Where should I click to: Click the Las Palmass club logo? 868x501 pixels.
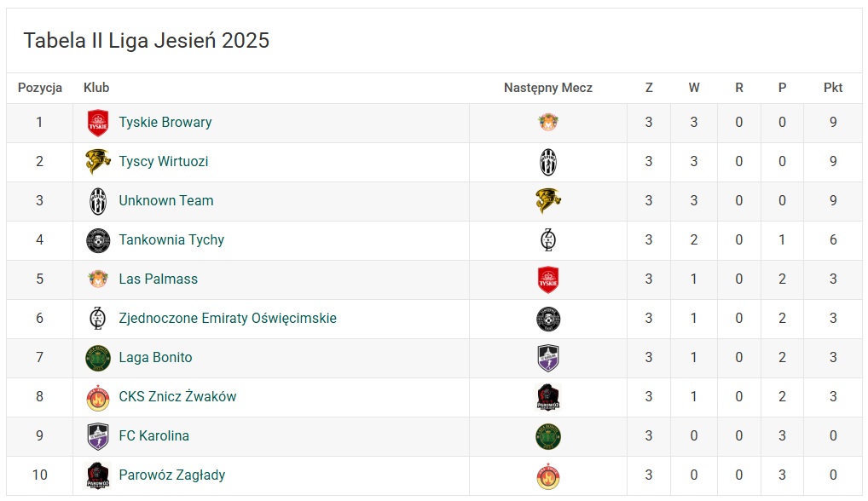pos(98,279)
